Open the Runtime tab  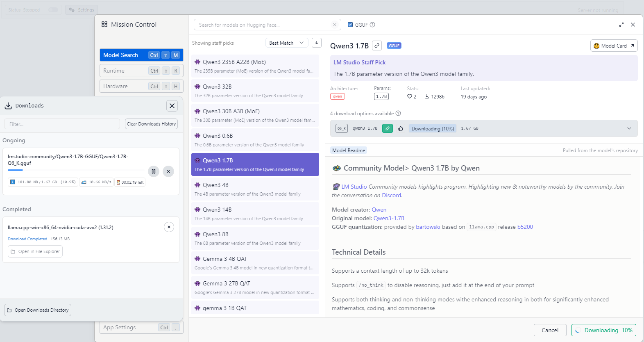(x=141, y=71)
